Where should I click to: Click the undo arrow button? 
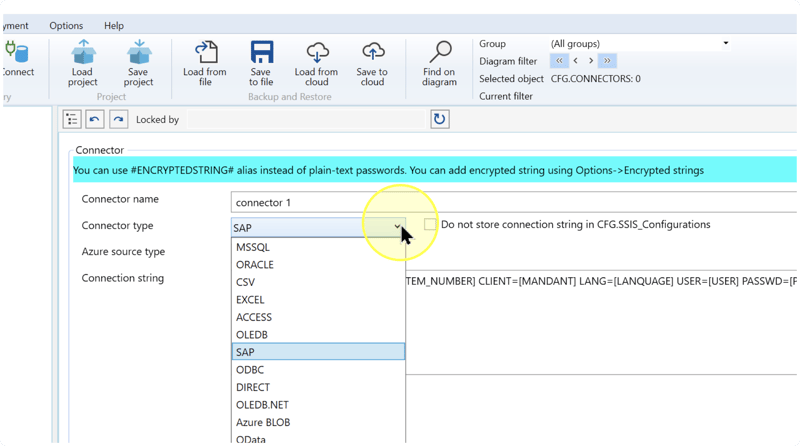[94, 119]
